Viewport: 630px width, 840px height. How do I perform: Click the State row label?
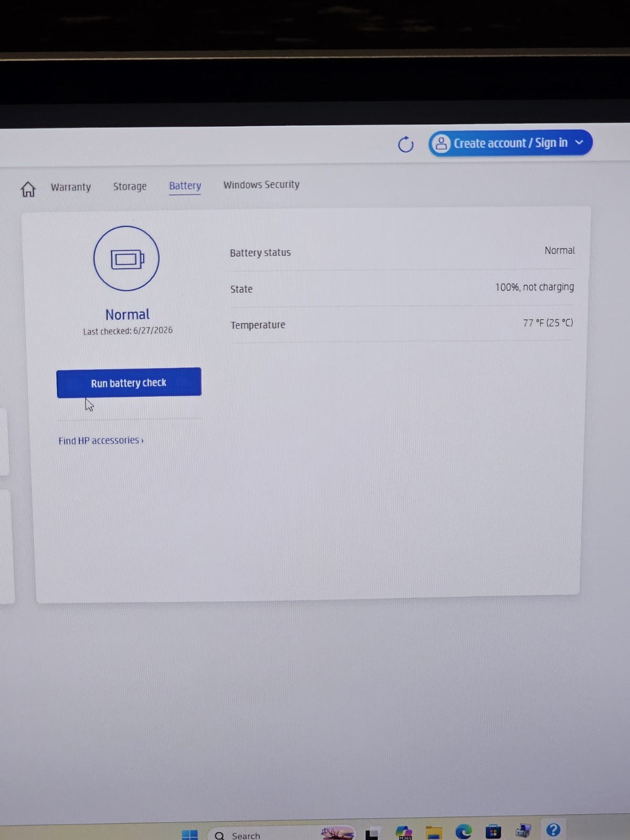[x=241, y=289]
